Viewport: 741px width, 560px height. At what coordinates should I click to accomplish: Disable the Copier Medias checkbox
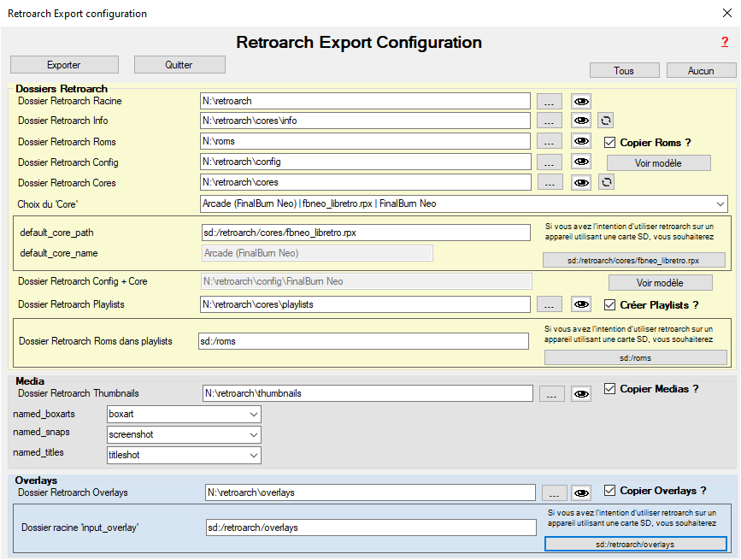click(x=610, y=389)
